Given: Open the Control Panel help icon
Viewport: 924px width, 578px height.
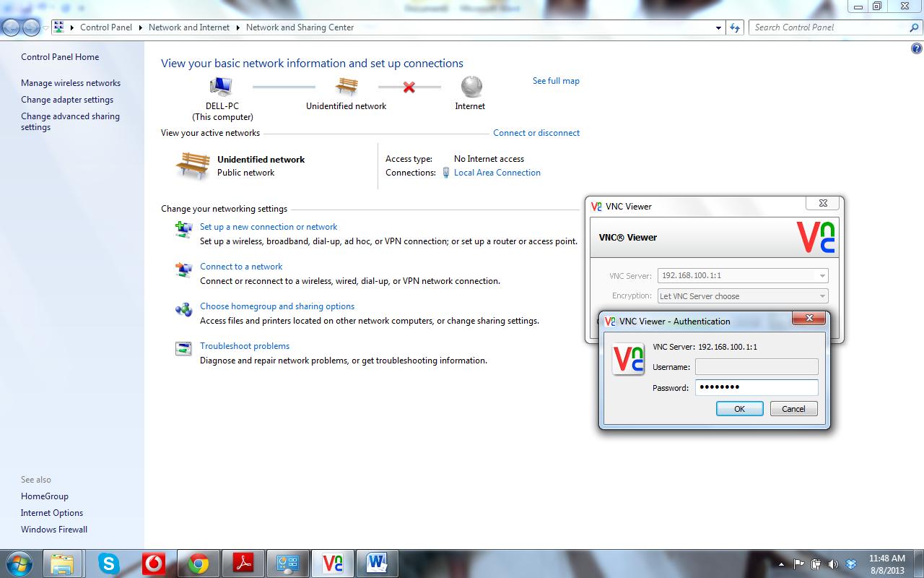Looking at the screenshot, I should coord(917,49).
